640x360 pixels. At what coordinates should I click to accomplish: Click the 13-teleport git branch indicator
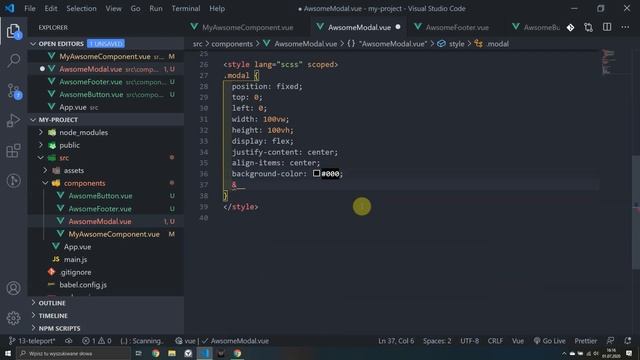click(x=32, y=341)
